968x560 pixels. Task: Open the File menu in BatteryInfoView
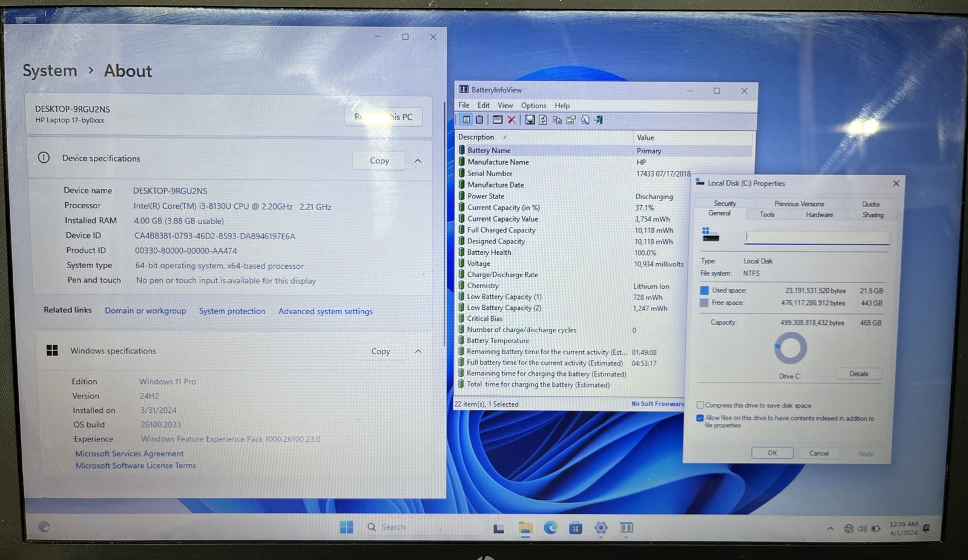[x=464, y=105]
